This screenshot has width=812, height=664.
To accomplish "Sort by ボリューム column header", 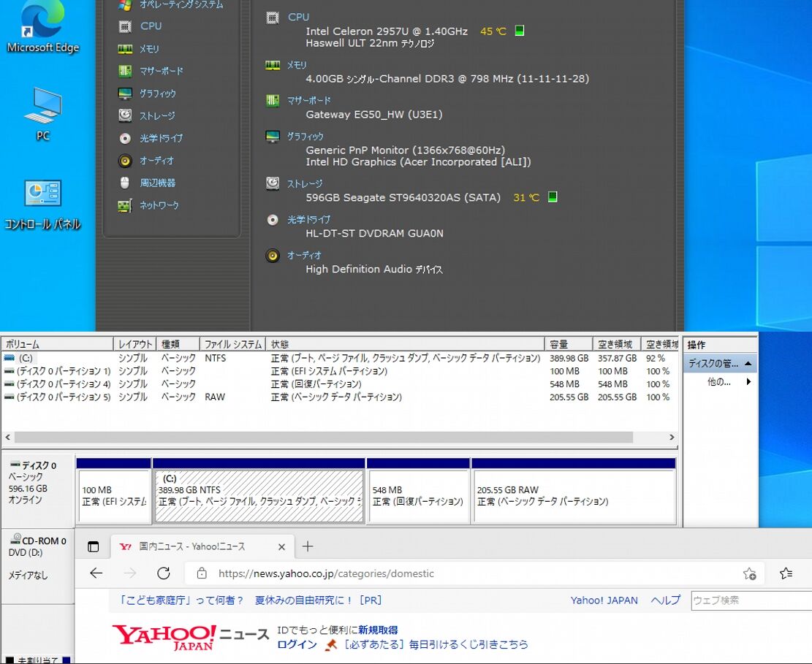I will tap(58, 344).
